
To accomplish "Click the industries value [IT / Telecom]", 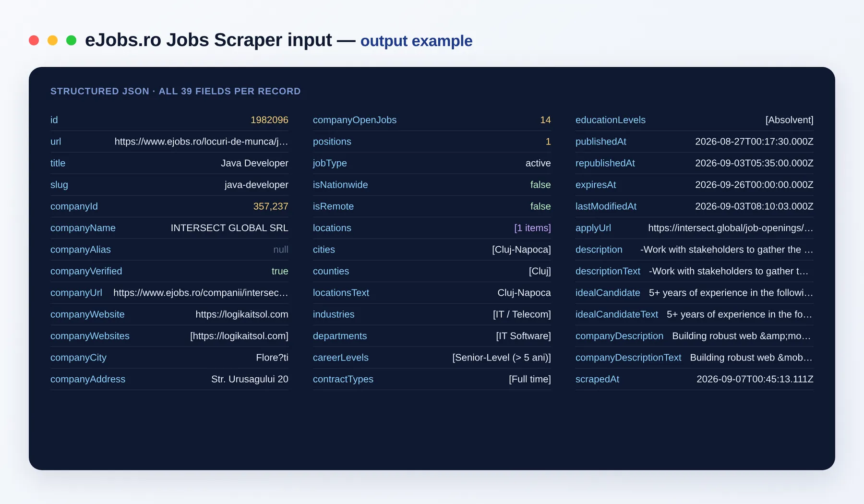I will [x=522, y=314].
